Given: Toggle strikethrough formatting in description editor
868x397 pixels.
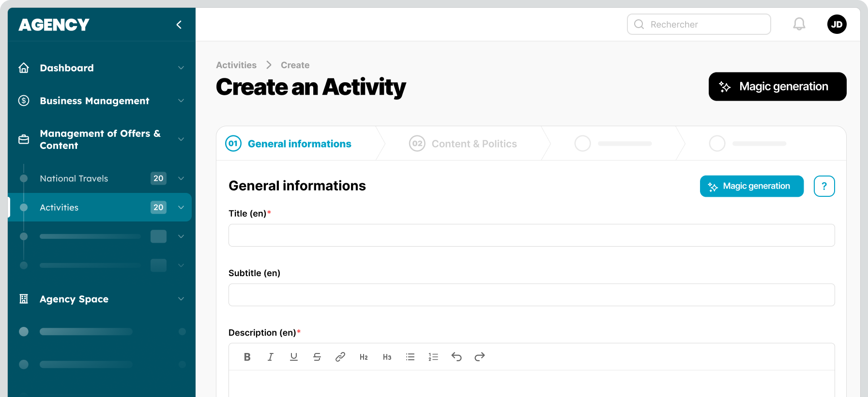Looking at the screenshot, I should tap(317, 357).
